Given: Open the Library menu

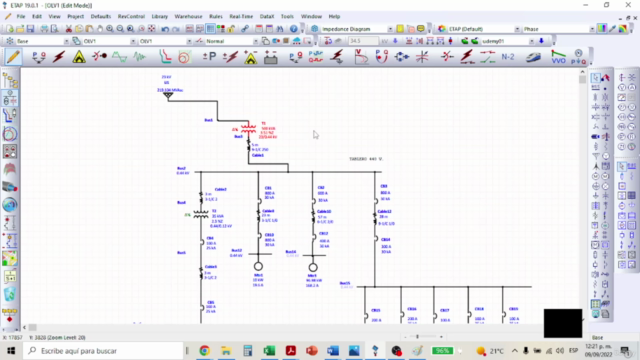Looking at the screenshot, I should tap(160, 16).
